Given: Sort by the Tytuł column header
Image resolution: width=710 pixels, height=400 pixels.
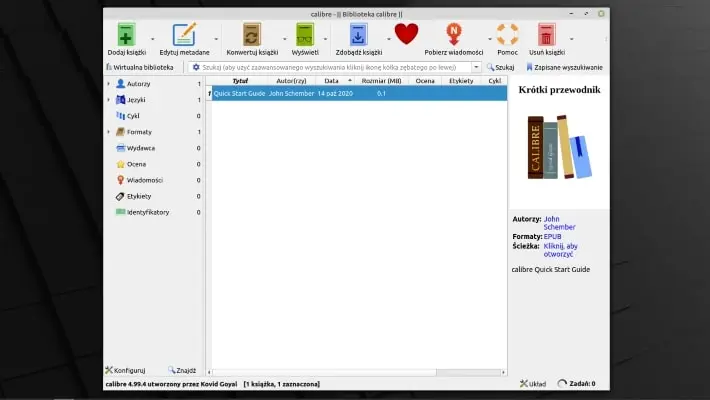Looking at the screenshot, I should click(x=240, y=80).
